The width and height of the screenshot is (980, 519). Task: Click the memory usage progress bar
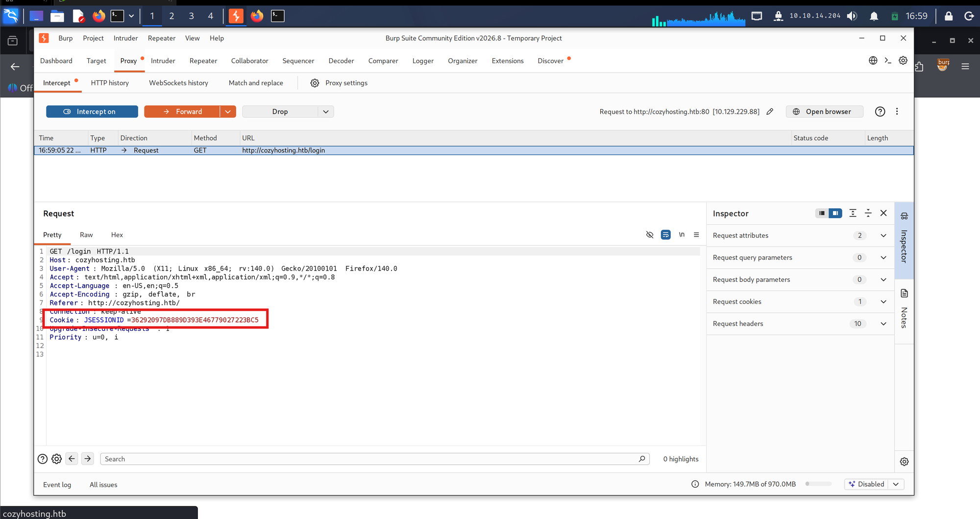coord(818,484)
